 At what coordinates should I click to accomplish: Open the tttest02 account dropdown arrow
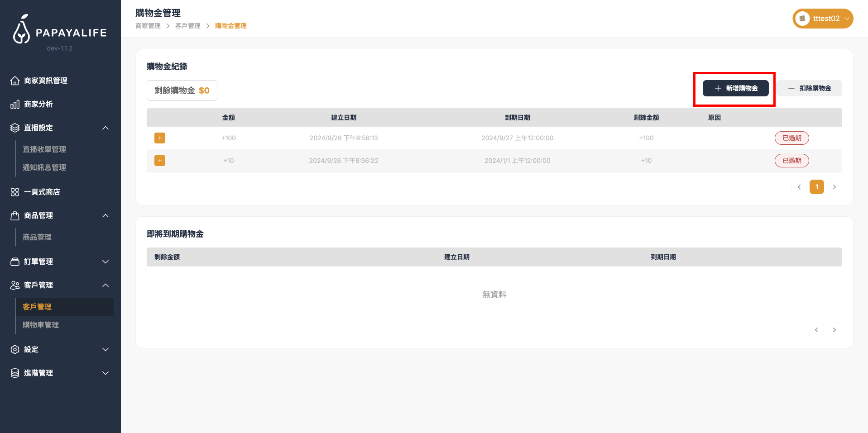(847, 19)
